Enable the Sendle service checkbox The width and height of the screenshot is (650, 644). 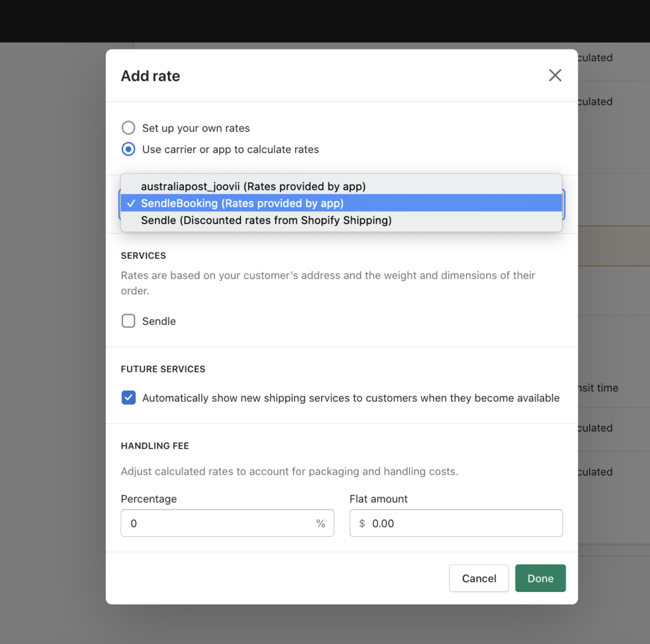[x=129, y=321]
